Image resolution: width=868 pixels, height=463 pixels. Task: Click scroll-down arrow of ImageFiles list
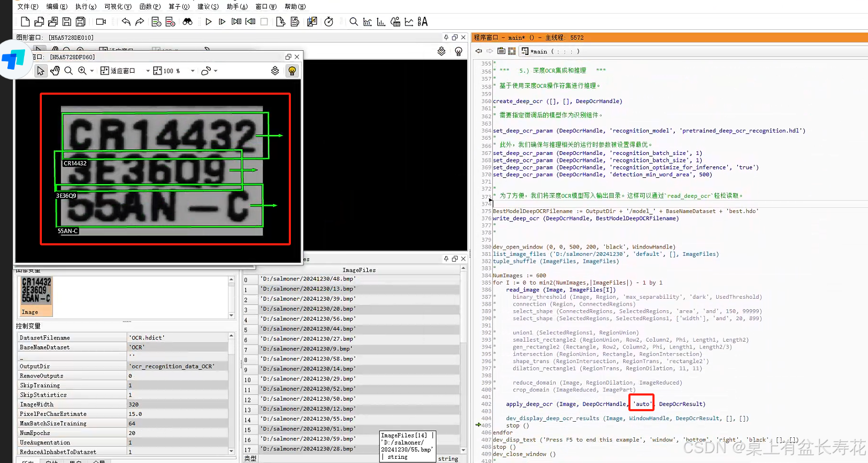463,450
